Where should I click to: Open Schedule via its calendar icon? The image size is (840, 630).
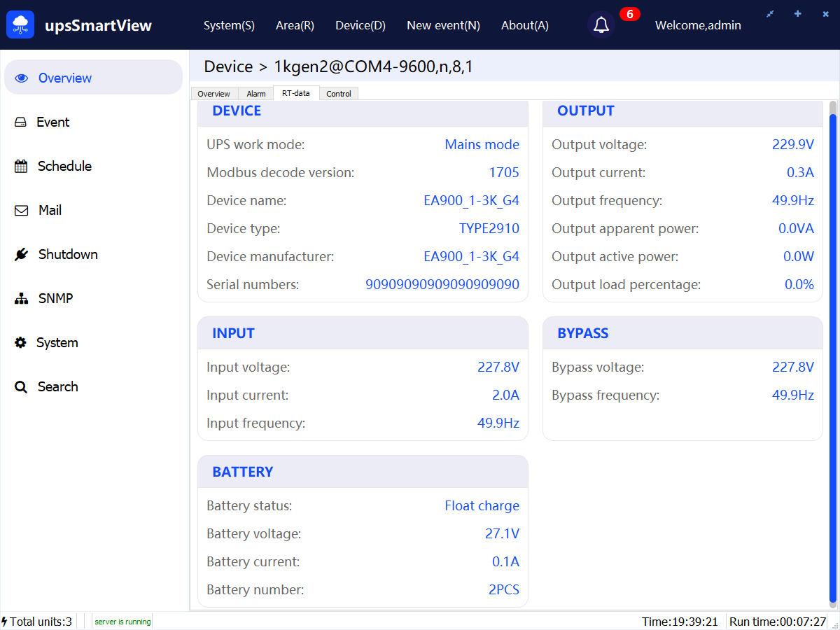(x=21, y=167)
